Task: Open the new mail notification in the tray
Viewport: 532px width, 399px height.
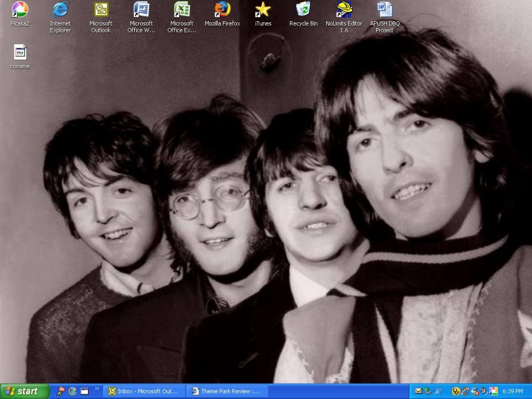Action: click(419, 392)
